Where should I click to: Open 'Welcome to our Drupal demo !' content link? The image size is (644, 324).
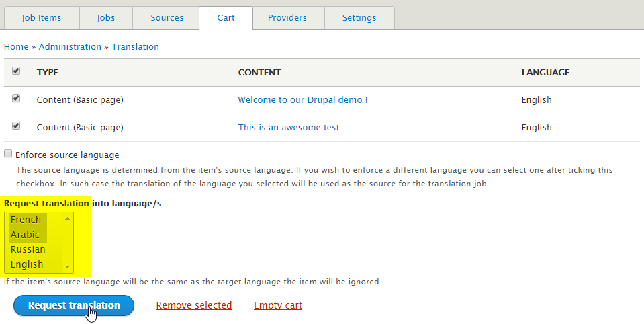coord(302,100)
